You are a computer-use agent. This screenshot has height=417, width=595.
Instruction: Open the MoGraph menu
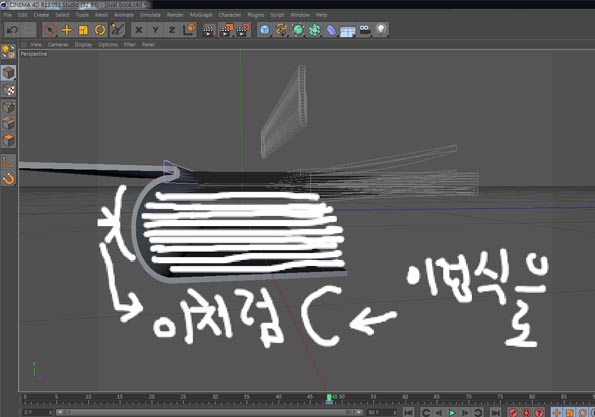(201, 15)
